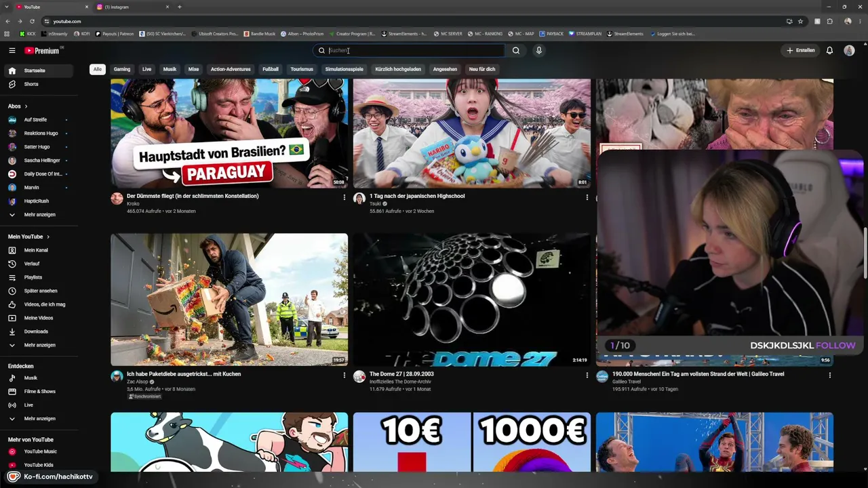Select the Kürzlich hochgeladen filter chip
The image size is (868, 488).
(x=398, y=69)
